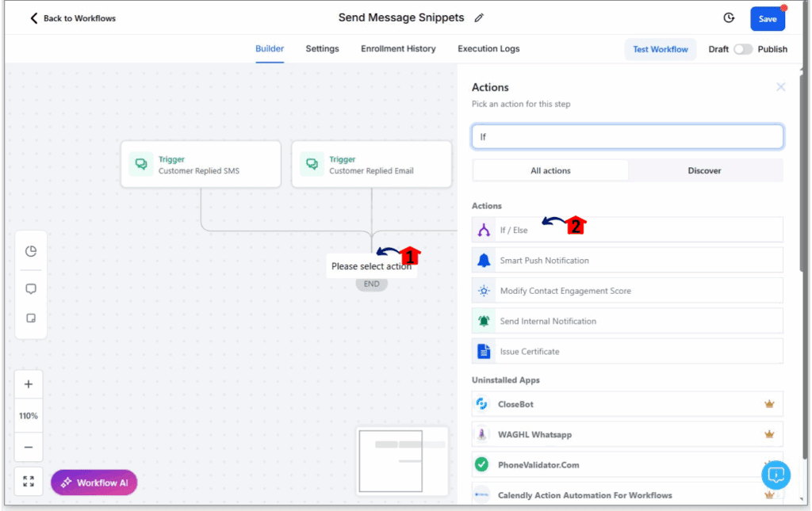
Task: Click the PhoneValidator.Com app name
Action: point(538,465)
